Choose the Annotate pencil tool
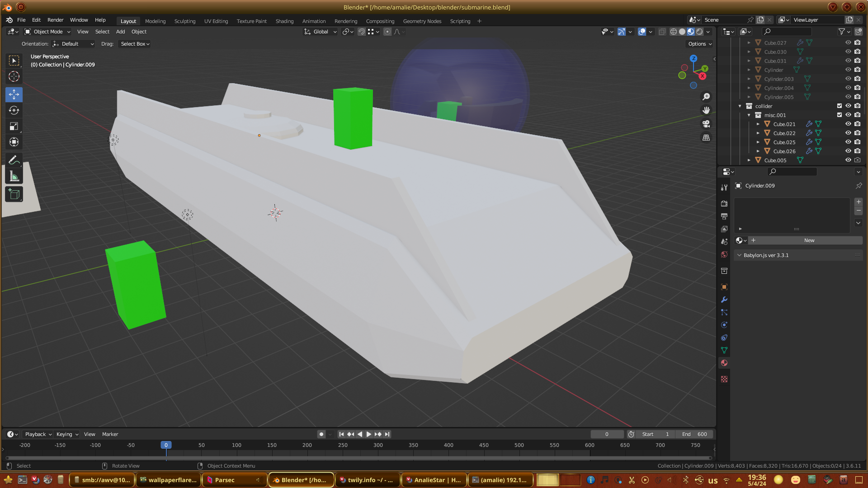 point(14,160)
